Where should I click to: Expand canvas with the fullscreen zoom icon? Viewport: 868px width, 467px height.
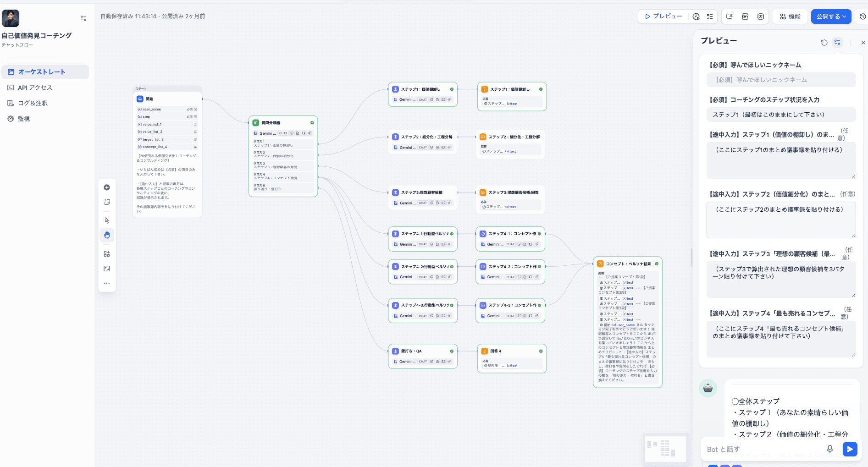(x=107, y=269)
